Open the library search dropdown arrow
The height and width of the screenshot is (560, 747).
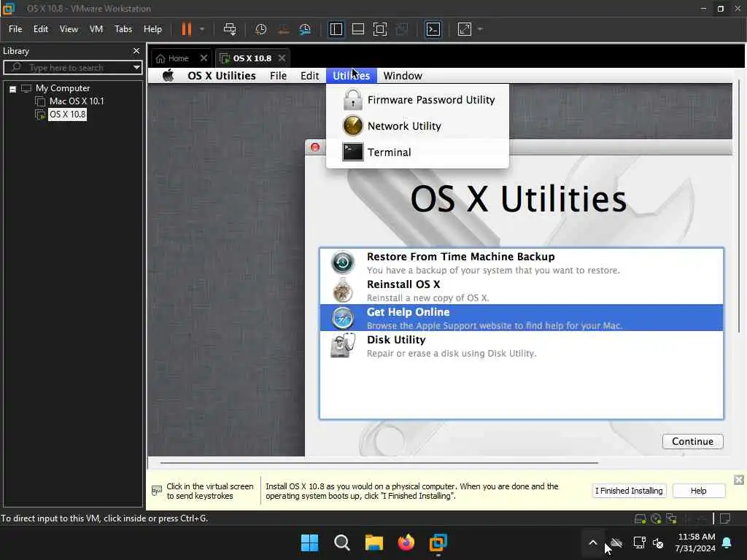pos(136,67)
